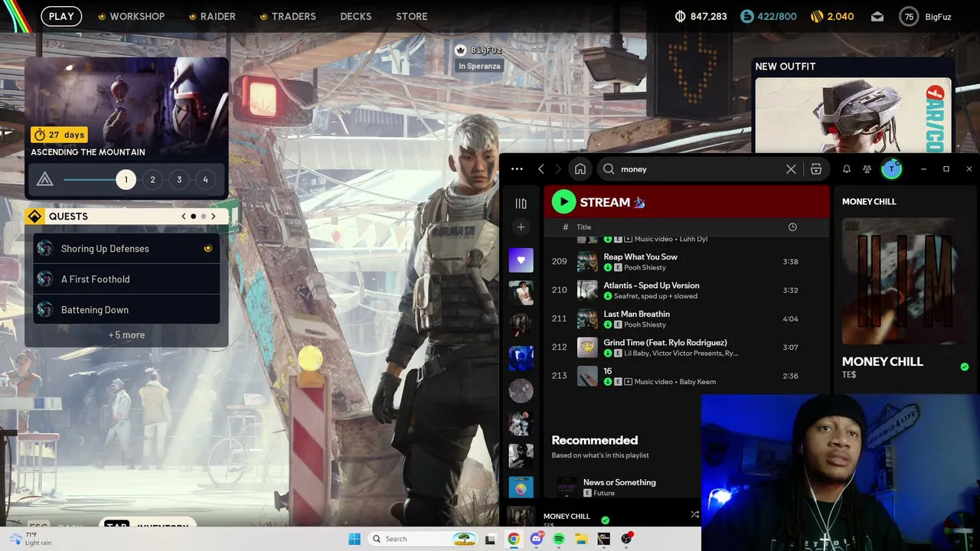This screenshot has height=551, width=980.
Task: Click the mountain triangle icon in event tracker
Action: 45,179
